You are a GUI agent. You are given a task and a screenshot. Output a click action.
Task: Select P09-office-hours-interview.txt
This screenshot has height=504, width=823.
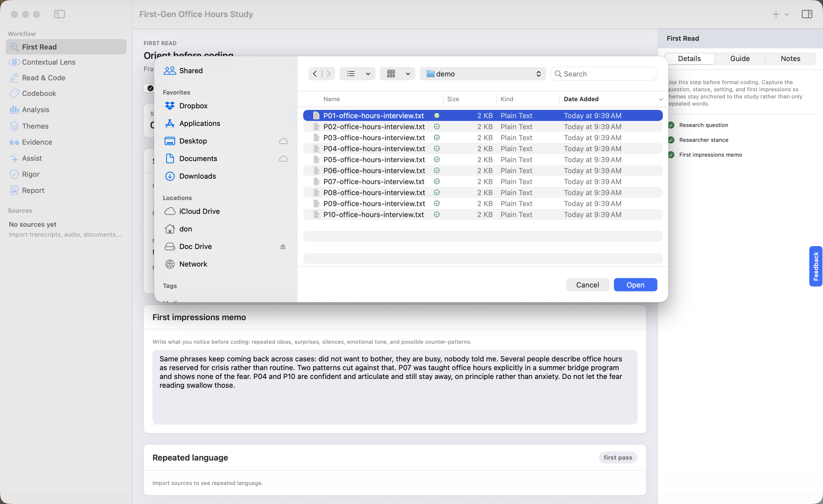coord(483,203)
